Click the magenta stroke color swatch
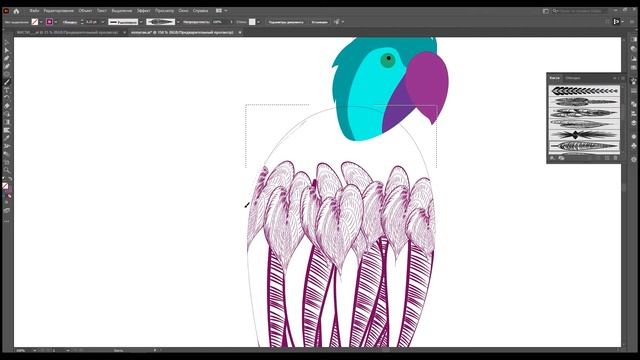The image size is (640, 360). click(x=49, y=22)
